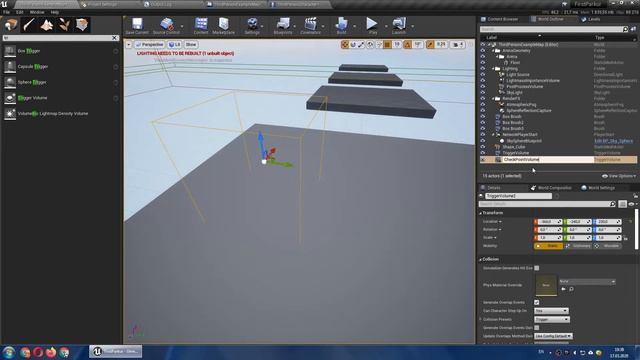This screenshot has height=360, width=640.
Task: Toggle visibility of Shape_Cube actor
Action: 483,147
